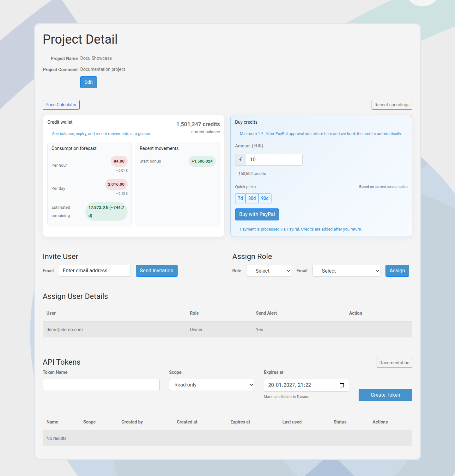Click the Start bonus movement label
455x476 pixels.
pos(150,161)
